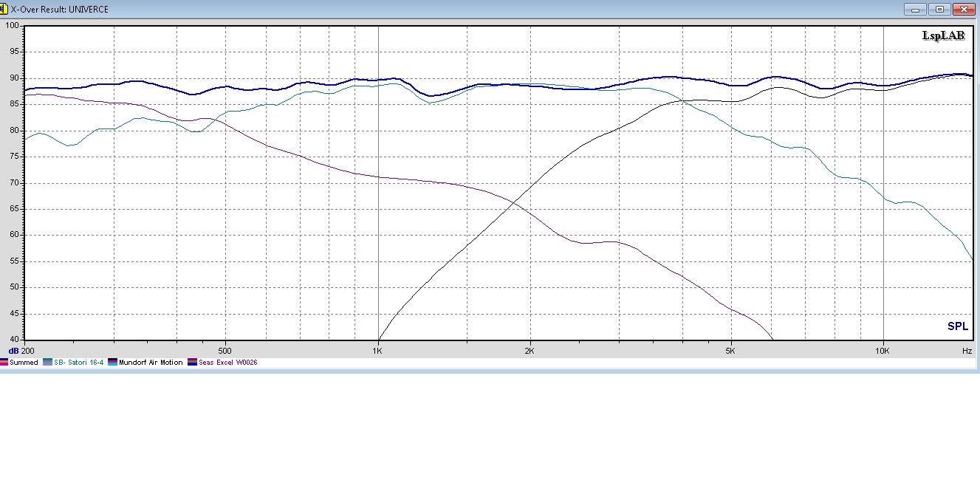Click the Mundorf Air Motion color swatch
Viewport: 980px width, 480px height.
[x=112, y=363]
